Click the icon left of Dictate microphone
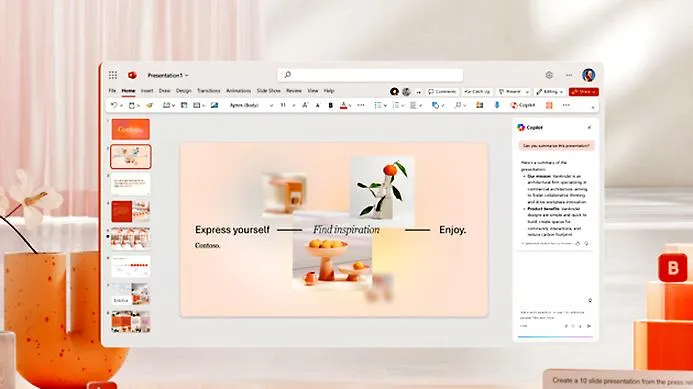The height and width of the screenshot is (389, 693). coord(480,105)
